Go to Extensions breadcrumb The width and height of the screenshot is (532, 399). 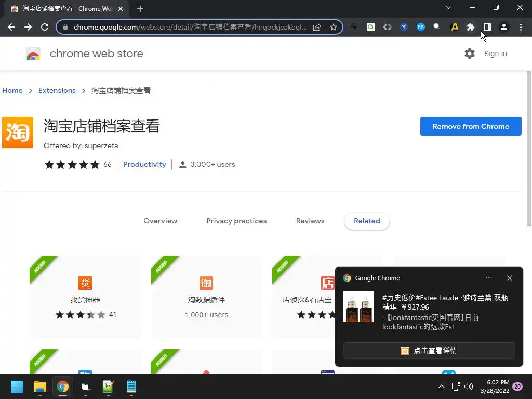57,90
